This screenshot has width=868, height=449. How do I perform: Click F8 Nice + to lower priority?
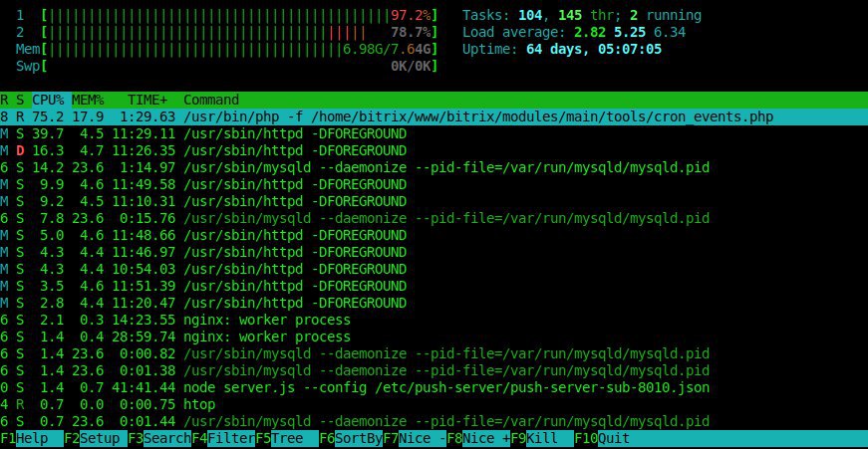478,438
